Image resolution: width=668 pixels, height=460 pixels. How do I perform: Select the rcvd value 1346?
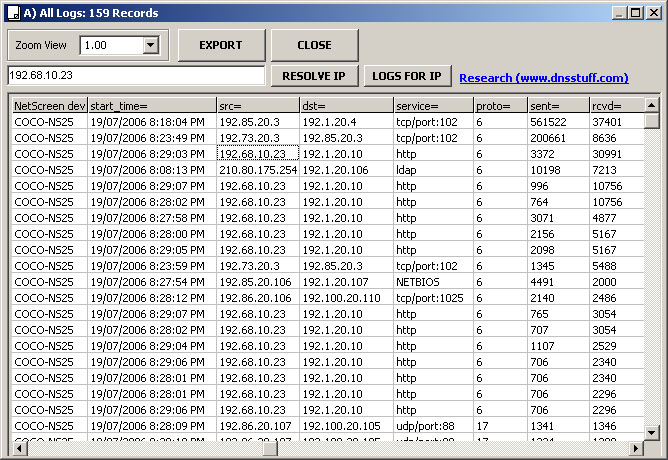tap(616, 426)
